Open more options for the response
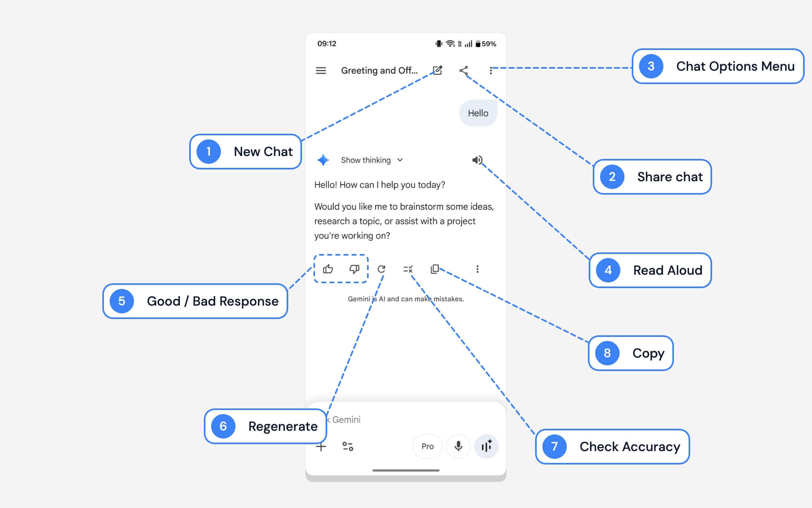 click(x=477, y=269)
